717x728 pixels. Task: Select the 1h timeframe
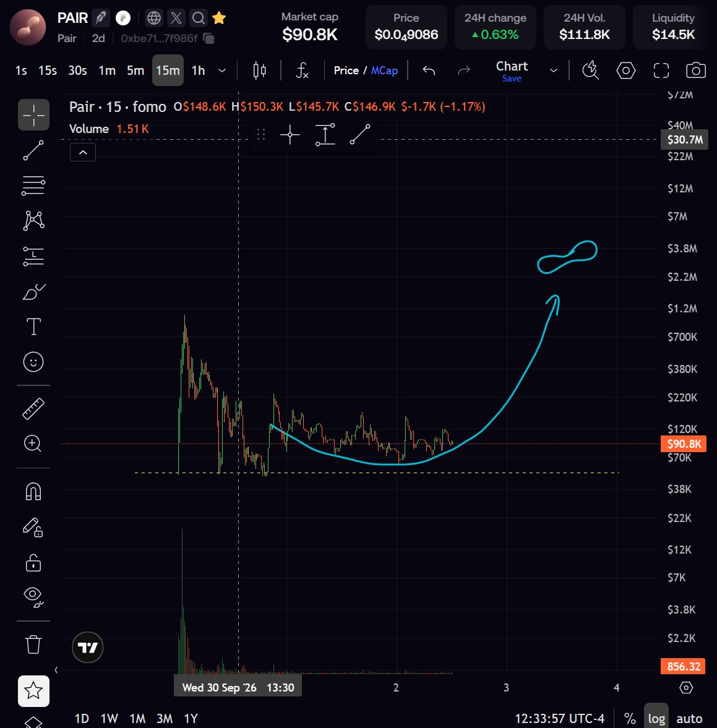point(199,71)
